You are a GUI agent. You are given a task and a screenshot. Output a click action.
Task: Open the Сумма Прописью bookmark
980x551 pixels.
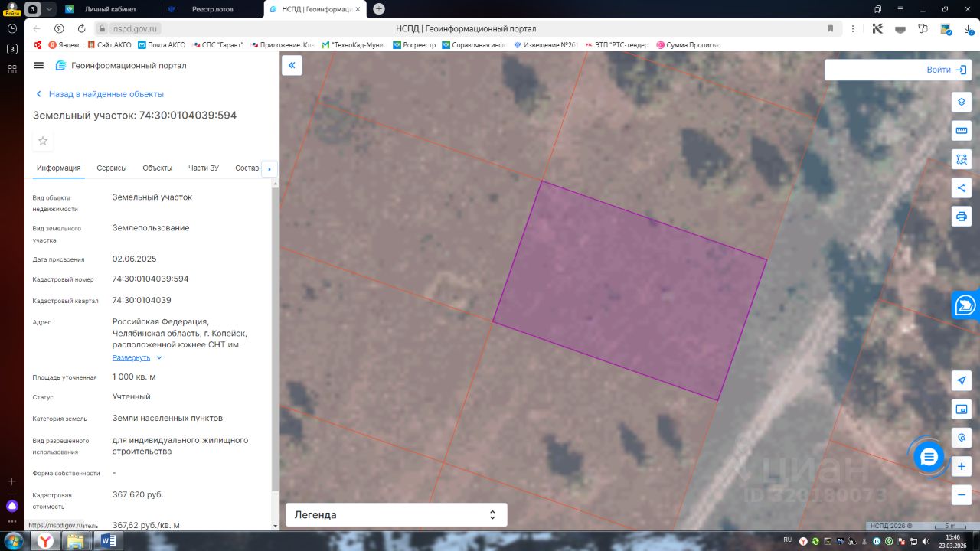click(688, 45)
